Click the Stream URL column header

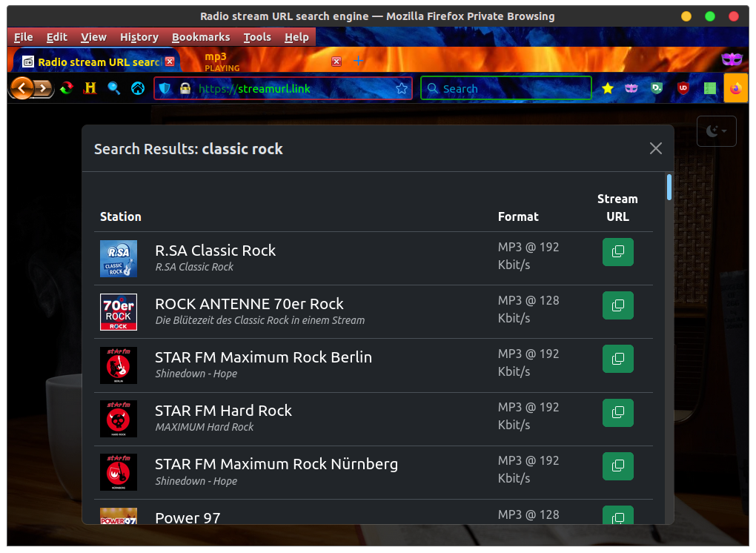pos(617,208)
